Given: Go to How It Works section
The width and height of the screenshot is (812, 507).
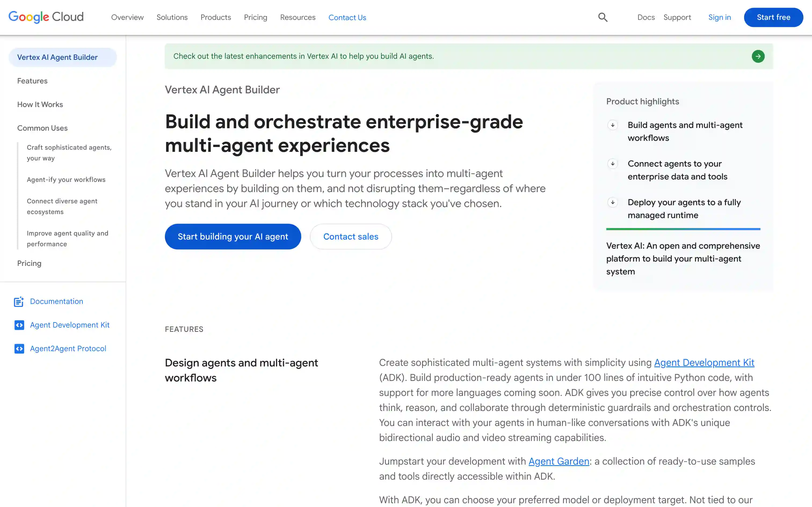Looking at the screenshot, I should coord(40,104).
